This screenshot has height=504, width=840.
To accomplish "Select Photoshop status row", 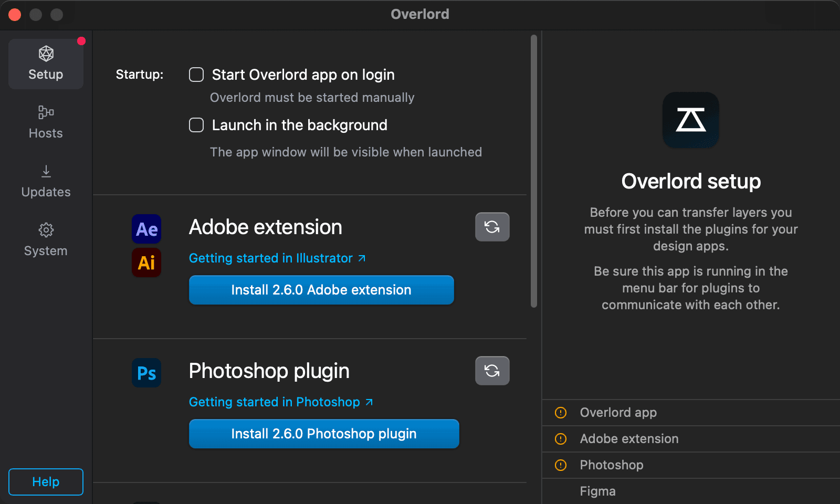I will (x=691, y=465).
